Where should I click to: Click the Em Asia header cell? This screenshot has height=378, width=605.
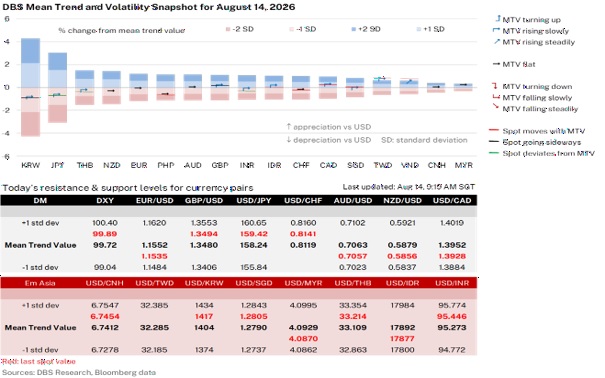[40, 283]
